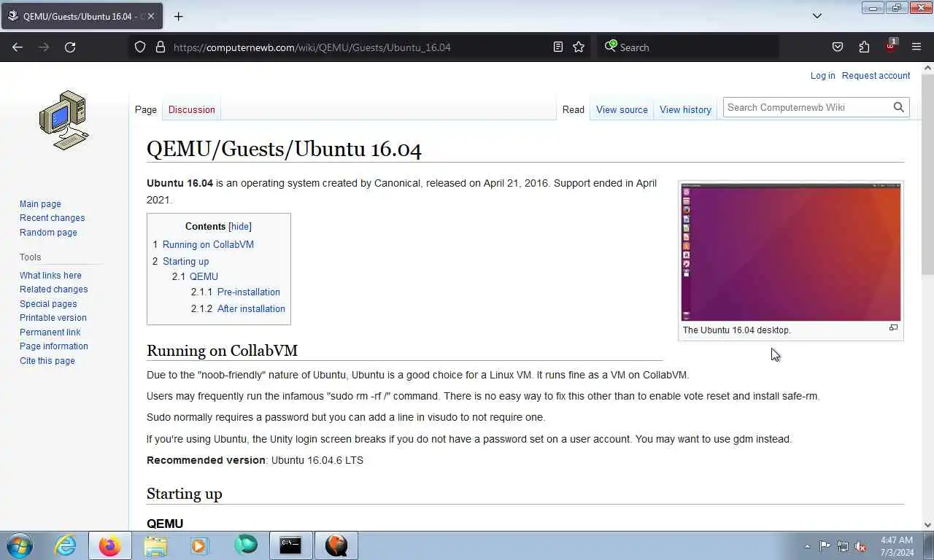The image size is (934, 560).
Task: Open the View source tab
Action: pos(622,109)
